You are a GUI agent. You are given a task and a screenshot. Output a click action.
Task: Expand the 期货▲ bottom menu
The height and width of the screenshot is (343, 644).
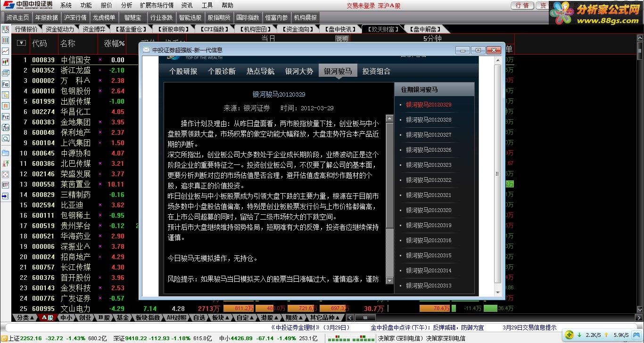point(295,318)
